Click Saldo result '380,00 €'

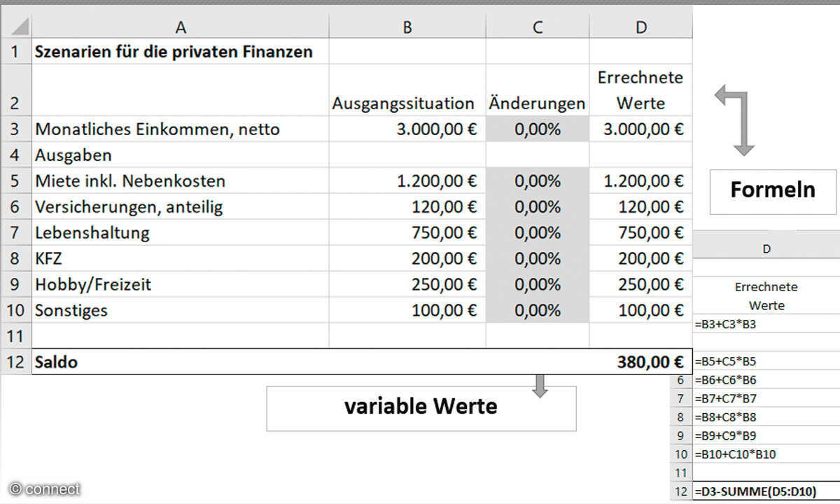(641, 362)
